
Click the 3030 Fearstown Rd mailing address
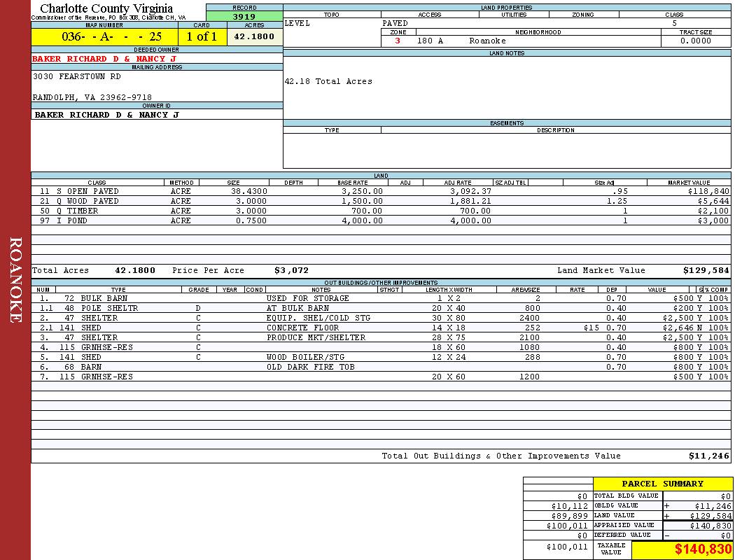click(77, 76)
